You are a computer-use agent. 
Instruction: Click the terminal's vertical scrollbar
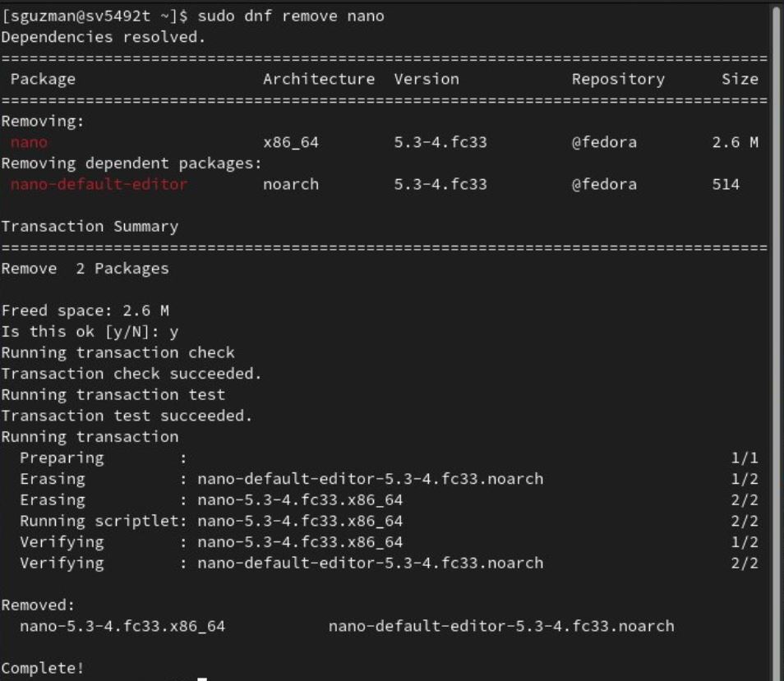[x=776, y=329]
